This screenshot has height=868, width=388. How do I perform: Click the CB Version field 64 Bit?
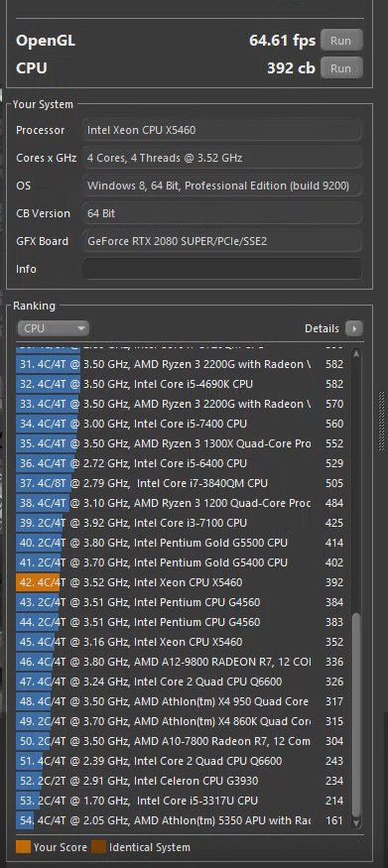222,213
